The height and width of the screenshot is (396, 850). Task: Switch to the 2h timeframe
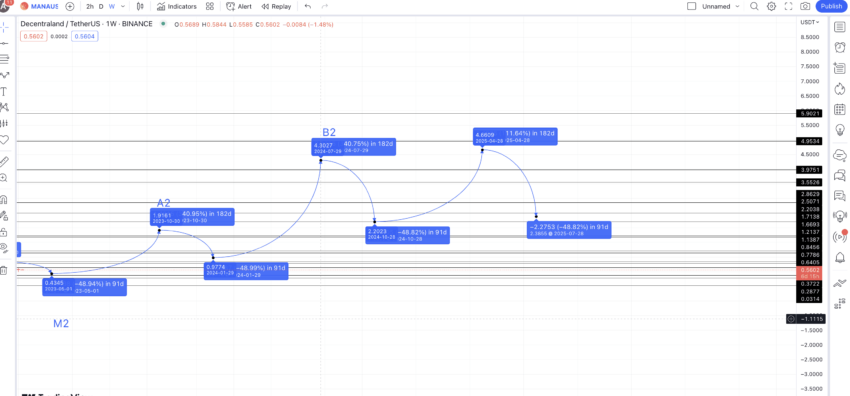89,7
